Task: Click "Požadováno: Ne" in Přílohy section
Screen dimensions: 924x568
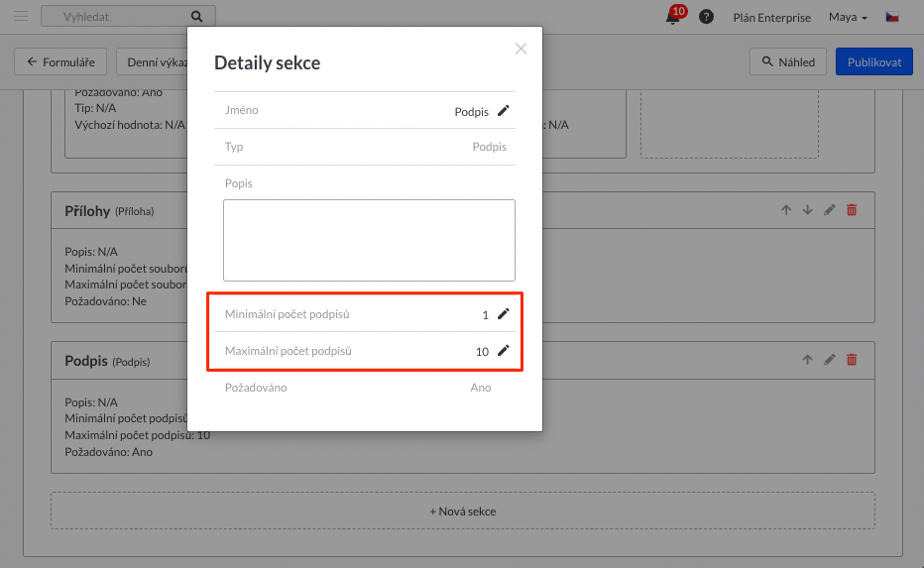Action: 105,301
